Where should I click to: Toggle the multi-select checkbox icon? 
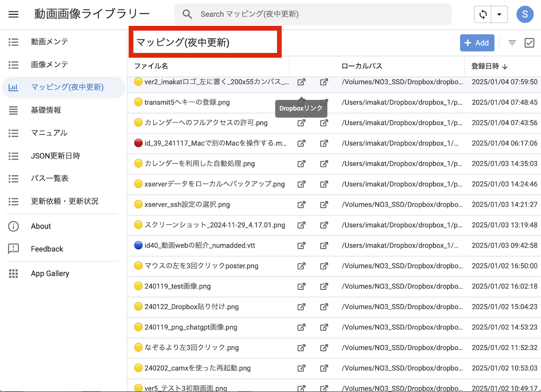click(x=529, y=43)
